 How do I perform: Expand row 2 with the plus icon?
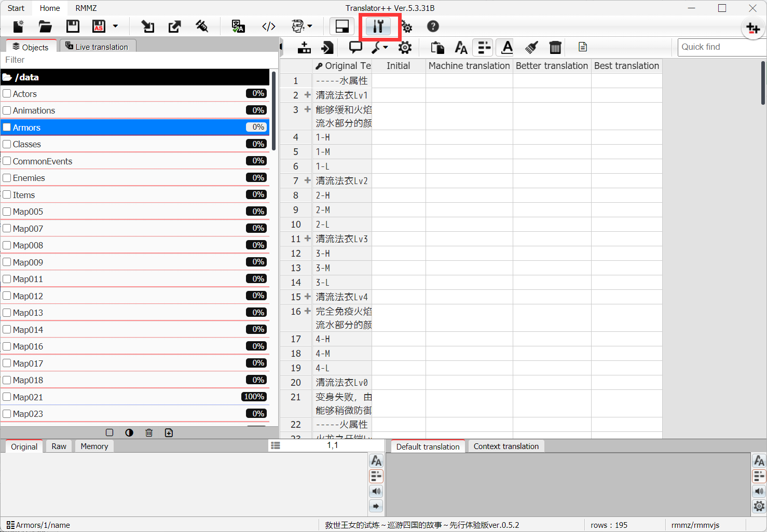point(307,95)
